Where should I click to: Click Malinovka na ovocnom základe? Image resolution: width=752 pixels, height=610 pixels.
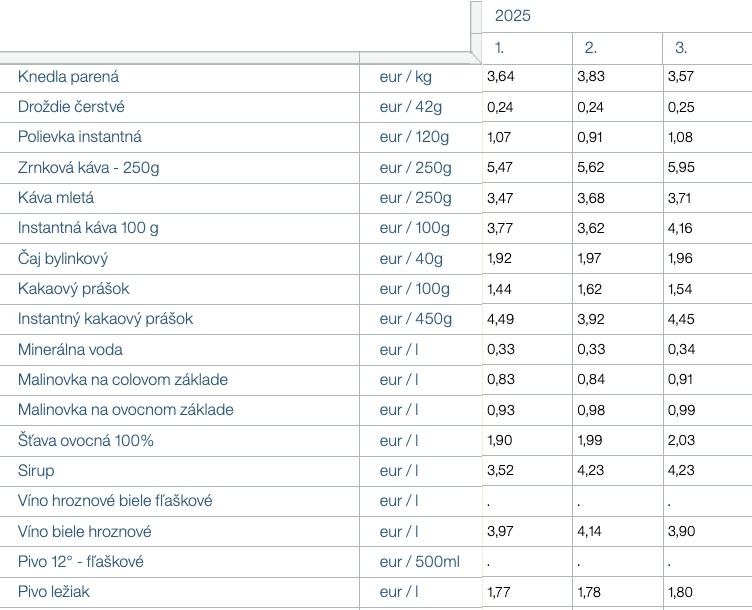click(126, 410)
